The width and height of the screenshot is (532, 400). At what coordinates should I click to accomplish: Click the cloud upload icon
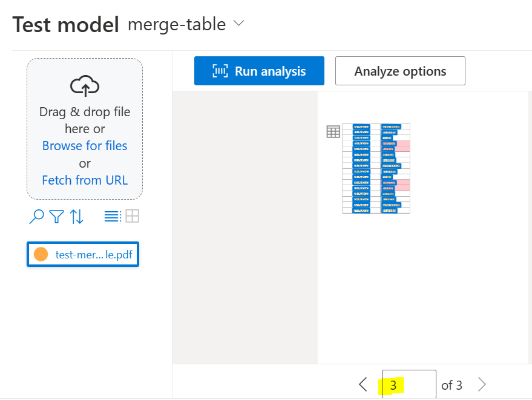(85, 87)
